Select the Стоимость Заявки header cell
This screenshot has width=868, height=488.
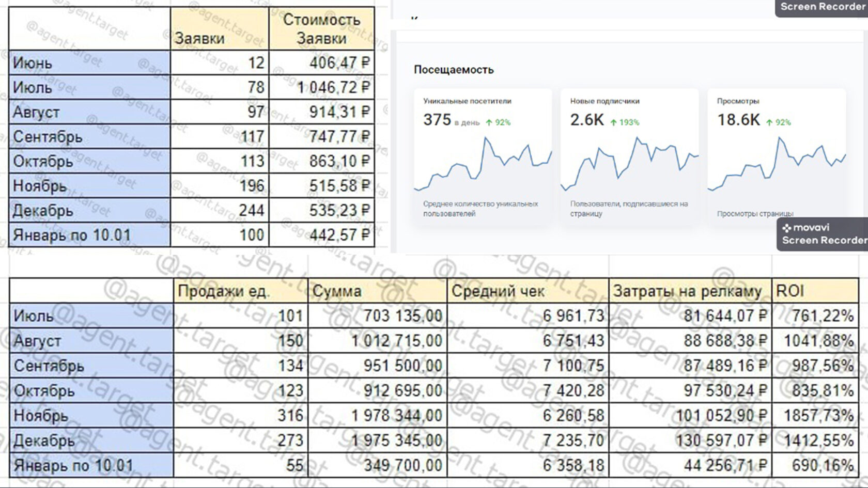point(321,29)
